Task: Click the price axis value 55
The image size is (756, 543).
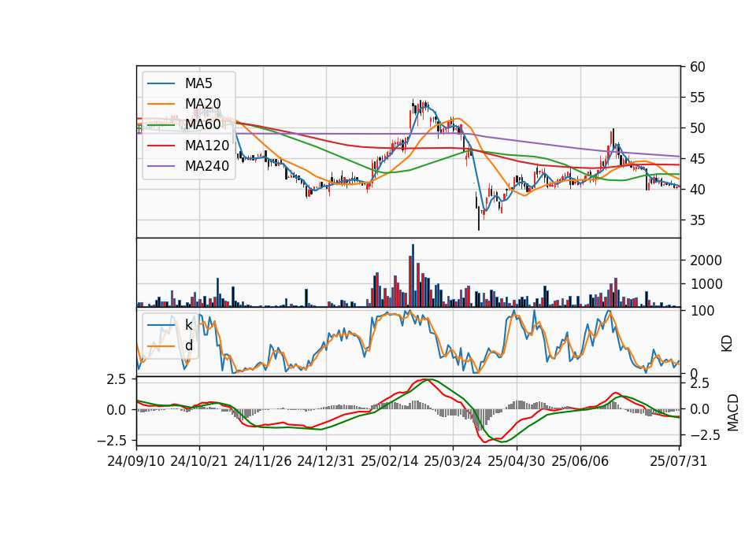Action: click(697, 98)
